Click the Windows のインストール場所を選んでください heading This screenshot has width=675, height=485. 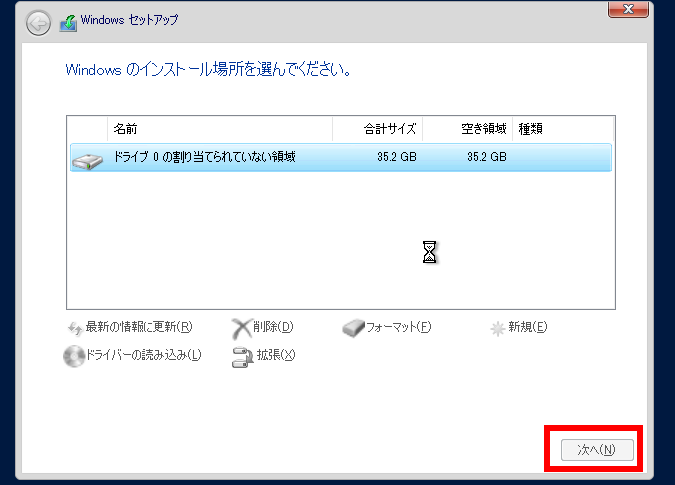pos(208,70)
